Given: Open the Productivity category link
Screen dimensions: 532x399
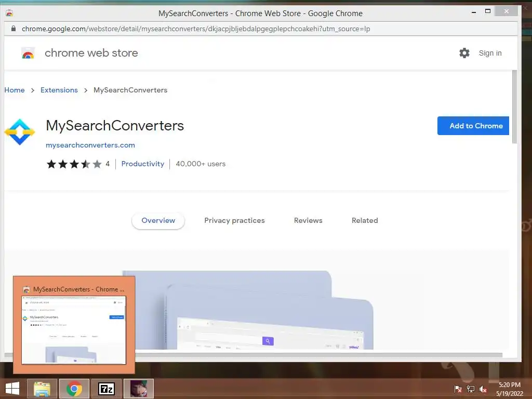Looking at the screenshot, I should (x=143, y=164).
